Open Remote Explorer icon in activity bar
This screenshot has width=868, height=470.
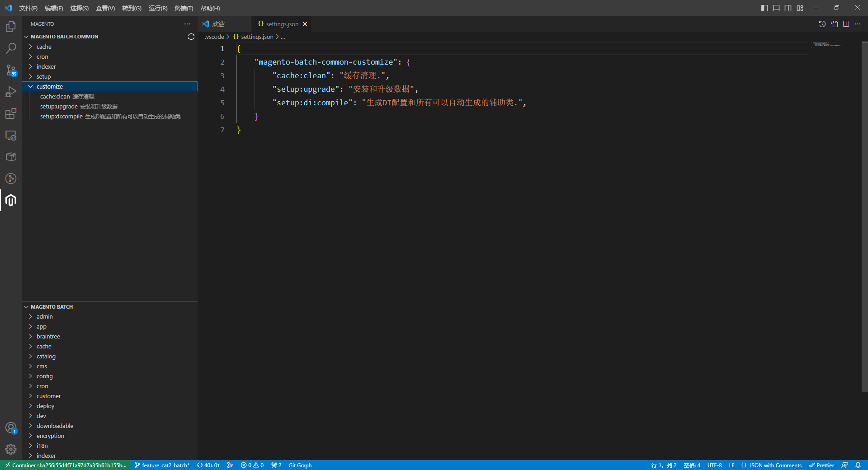pyautogui.click(x=11, y=135)
